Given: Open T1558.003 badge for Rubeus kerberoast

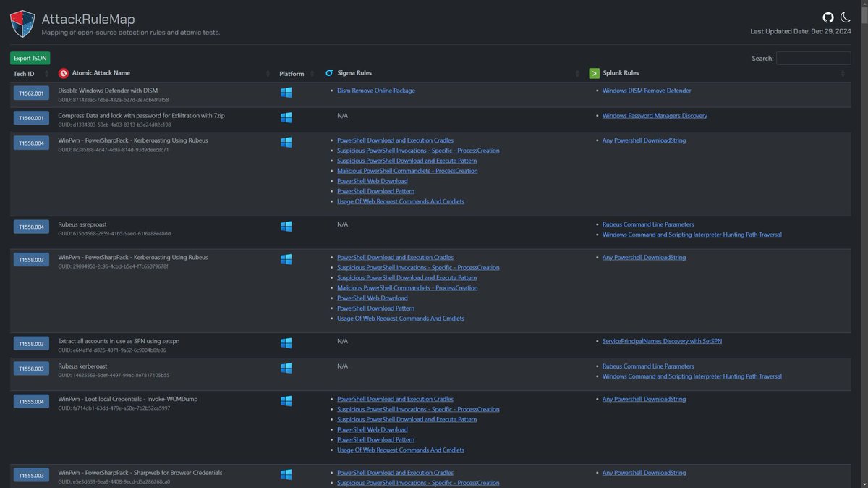Looking at the screenshot, I should coord(31,369).
